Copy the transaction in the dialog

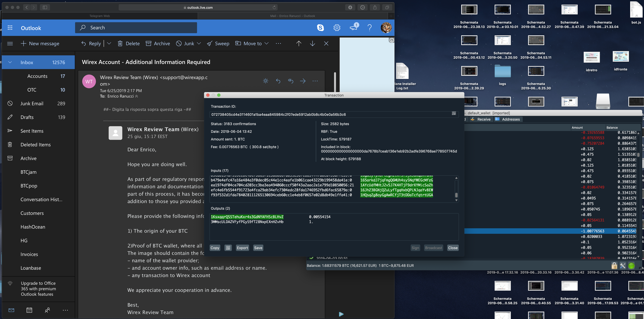[215, 248]
